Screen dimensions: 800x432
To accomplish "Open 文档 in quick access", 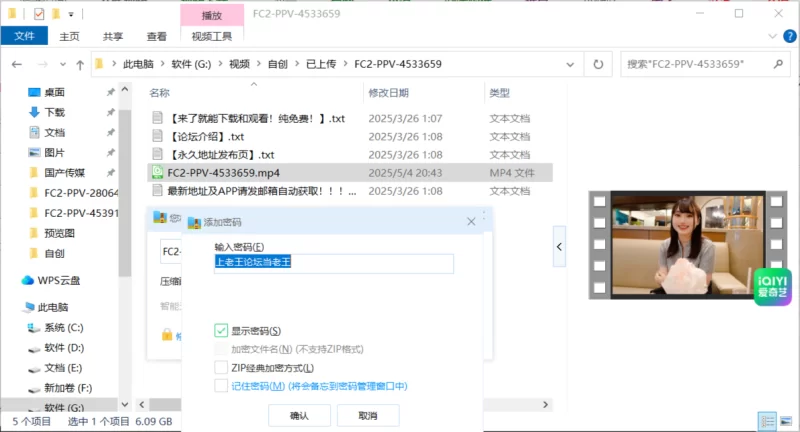I will click(x=55, y=133).
